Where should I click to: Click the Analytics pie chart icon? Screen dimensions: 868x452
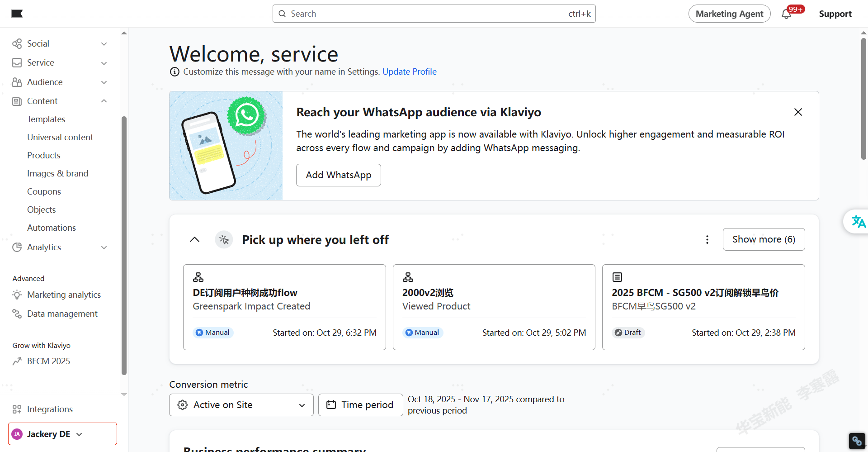(x=17, y=247)
